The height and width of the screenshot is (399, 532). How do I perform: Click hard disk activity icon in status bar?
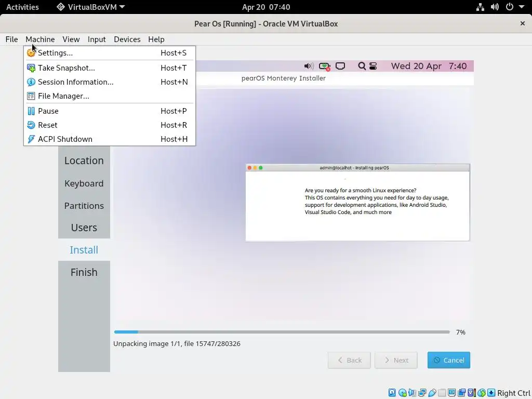(392, 393)
